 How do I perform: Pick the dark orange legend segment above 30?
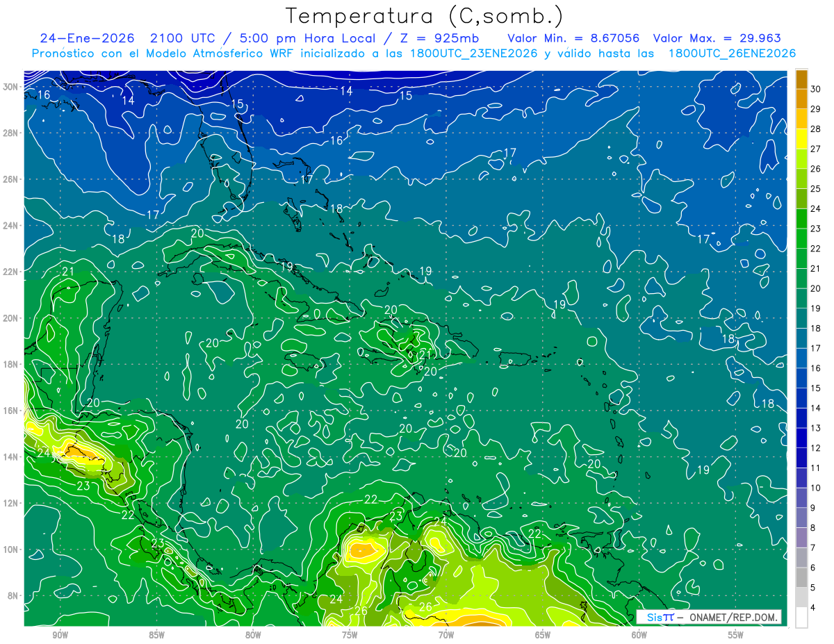click(801, 79)
